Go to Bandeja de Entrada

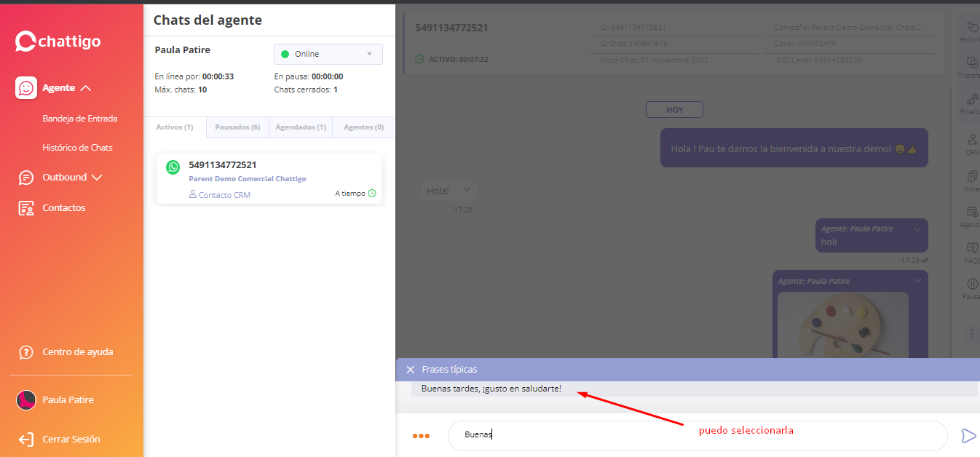tap(79, 119)
